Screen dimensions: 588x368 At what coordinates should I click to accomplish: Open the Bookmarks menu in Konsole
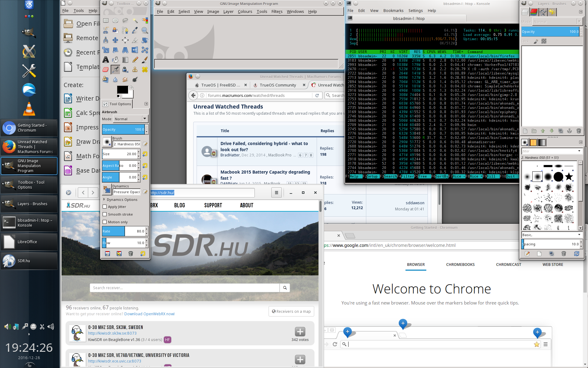point(393,10)
